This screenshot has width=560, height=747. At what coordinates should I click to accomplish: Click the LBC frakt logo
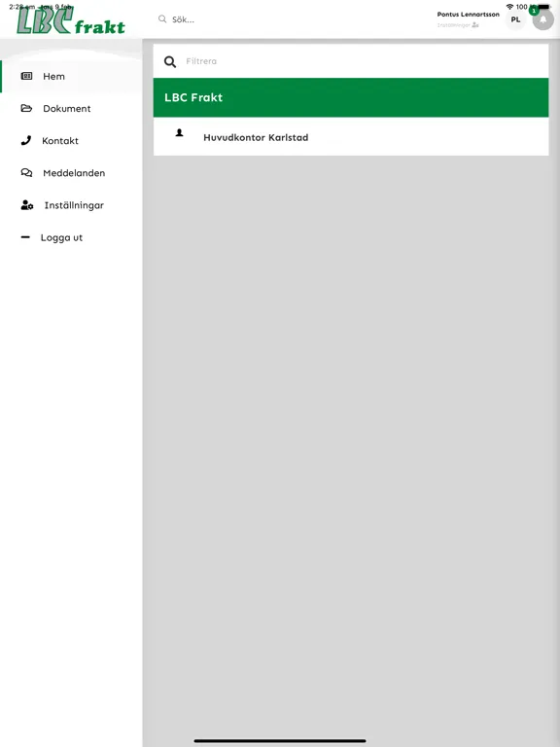pyautogui.click(x=70, y=21)
